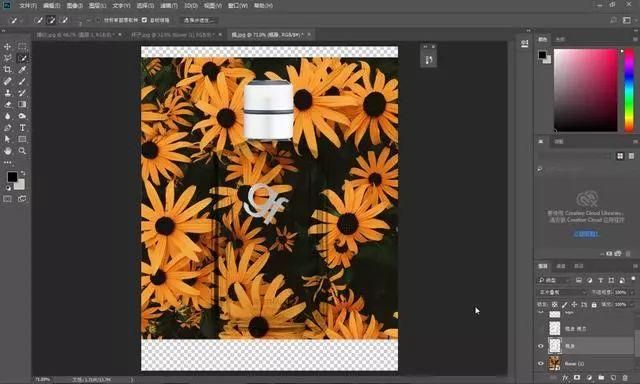Select the Move tool
The height and width of the screenshot is (384, 640).
(7, 47)
